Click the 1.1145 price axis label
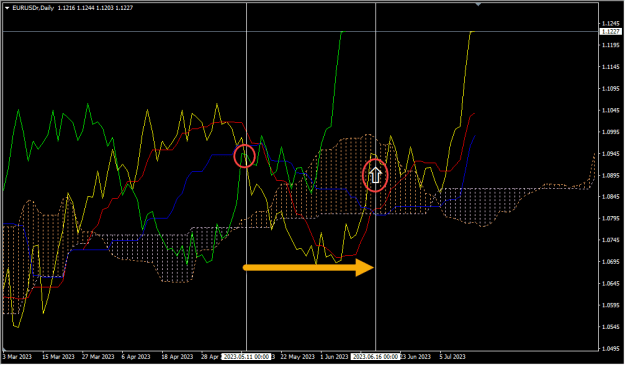Image resolution: width=625 pixels, height=365 pixels. [611, 67]
